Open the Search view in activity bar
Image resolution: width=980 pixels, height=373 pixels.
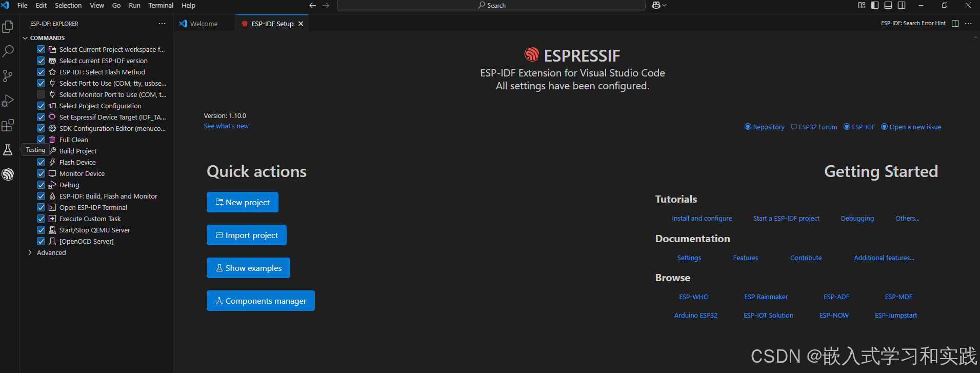tap(8, 51)
